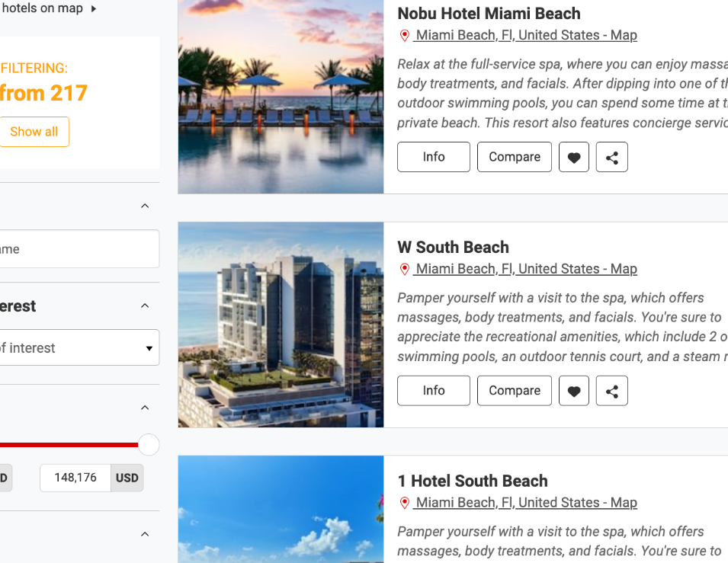Collapse the price range filter section
Image resolution: width=728 pixels, height=563 pixels.
145,408
